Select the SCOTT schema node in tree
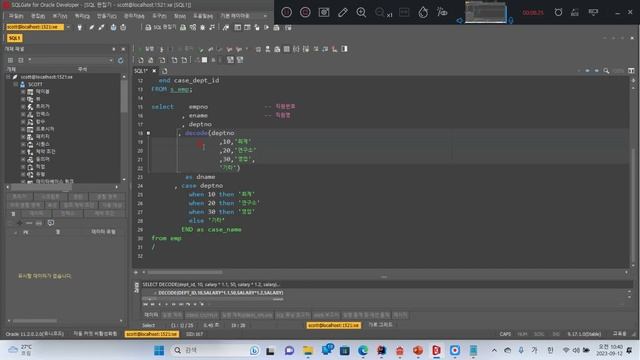 pyautogui.click(x=35, y=84)
